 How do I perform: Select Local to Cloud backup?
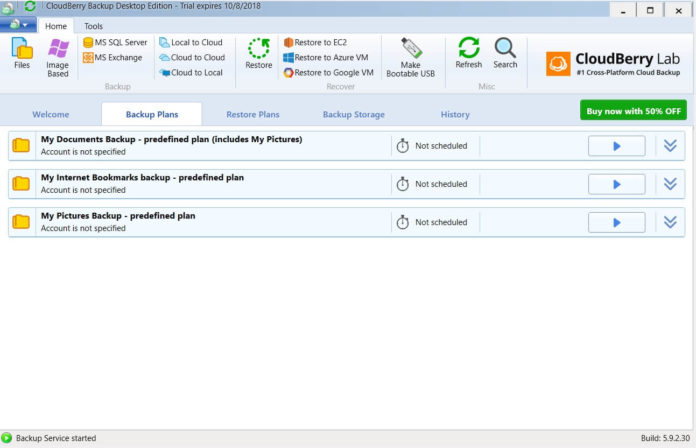pos(191,42)
